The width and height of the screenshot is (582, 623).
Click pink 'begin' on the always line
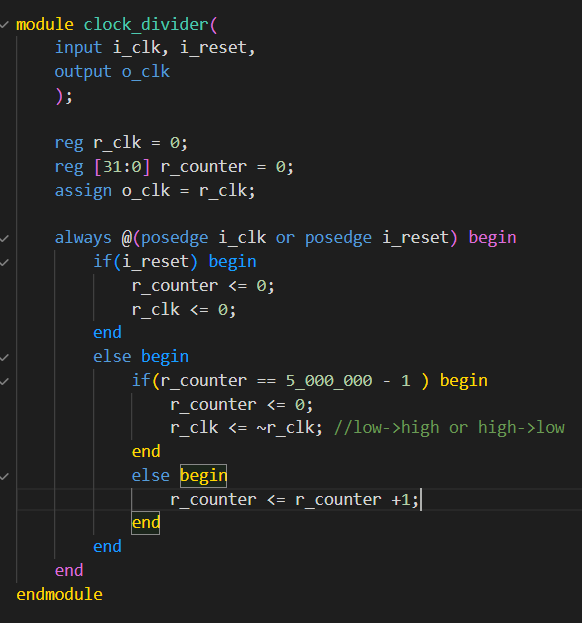click(x=492, y=238)
